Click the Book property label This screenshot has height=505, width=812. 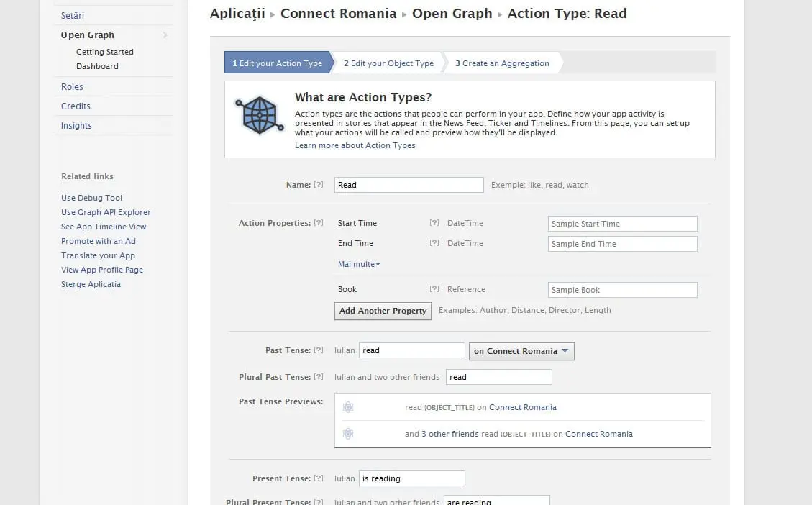(347, 289)
